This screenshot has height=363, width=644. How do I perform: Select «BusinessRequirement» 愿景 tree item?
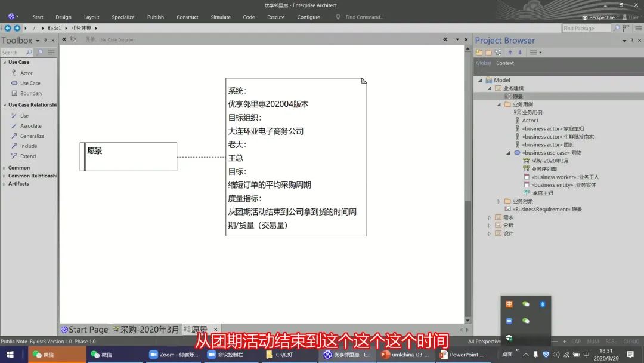547,209
